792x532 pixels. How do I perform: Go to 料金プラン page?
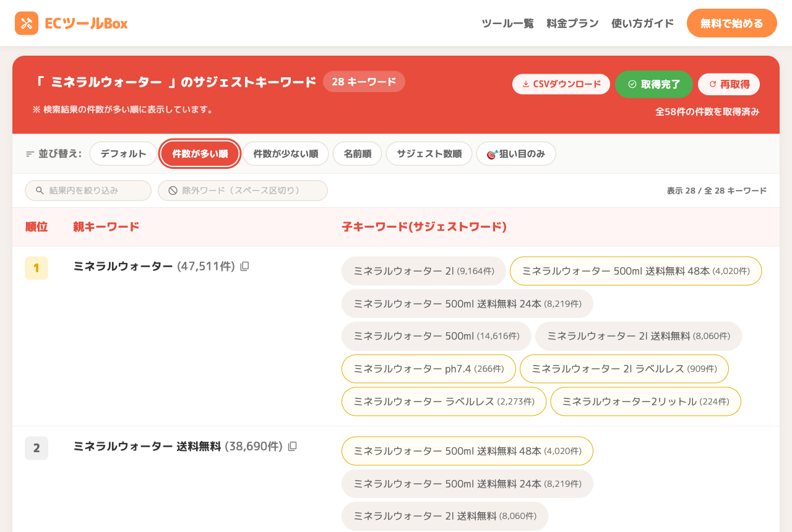(572, 24)
